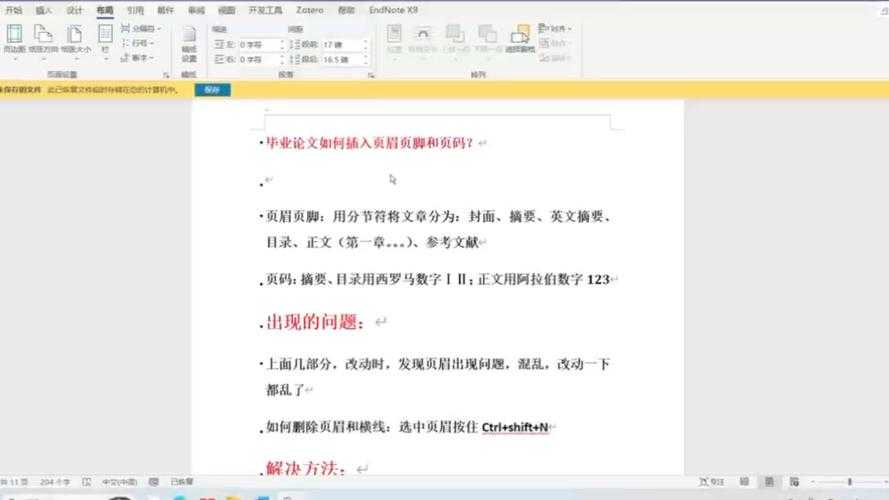Click the red heading 解决方法

[x=306, y=468]
